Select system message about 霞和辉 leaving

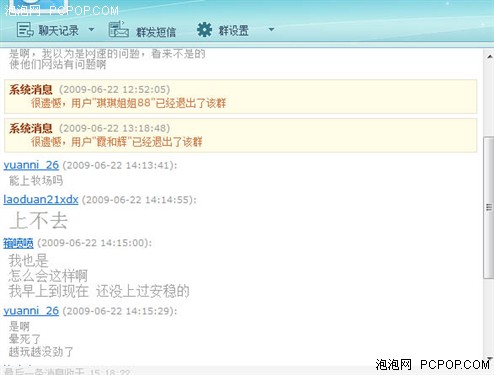(240, 135)
